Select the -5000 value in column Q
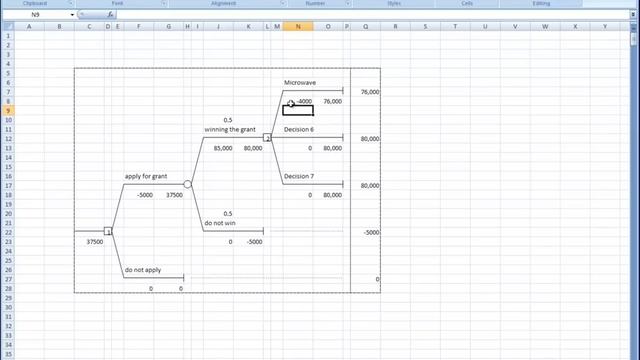This screenshot has height=360, width=640. point(371,232)
